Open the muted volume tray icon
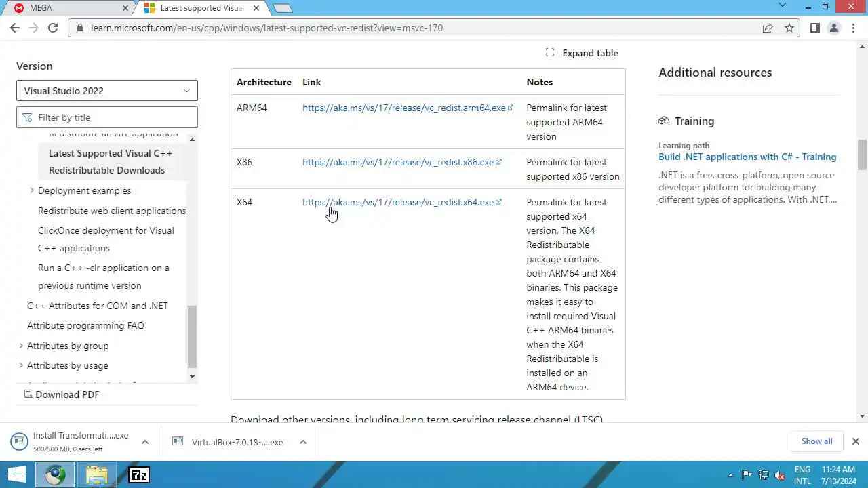 click(780, 475)
